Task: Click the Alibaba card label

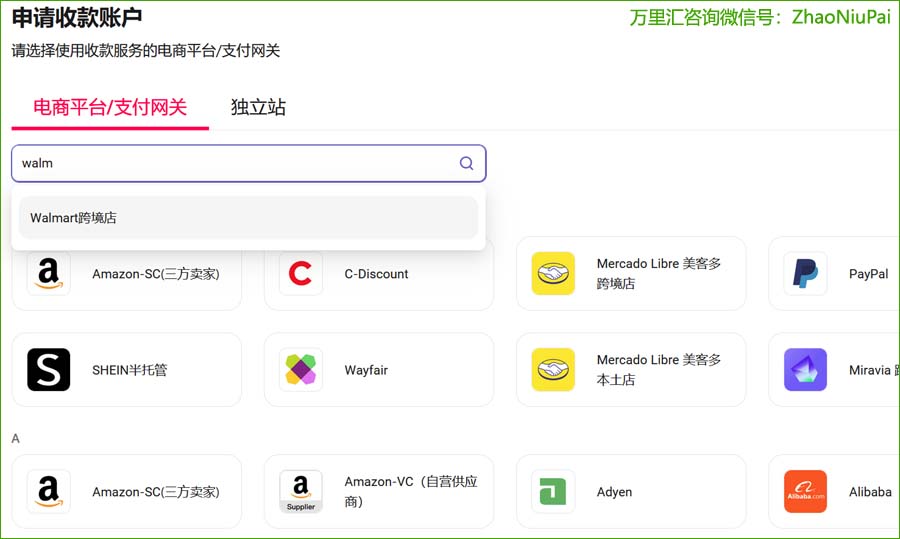Action: pos(870,492)
